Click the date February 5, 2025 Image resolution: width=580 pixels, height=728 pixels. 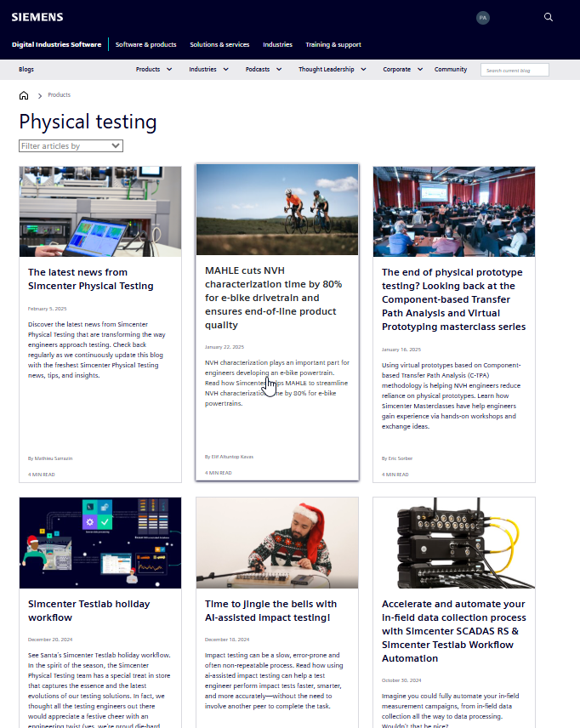(48, 309)
